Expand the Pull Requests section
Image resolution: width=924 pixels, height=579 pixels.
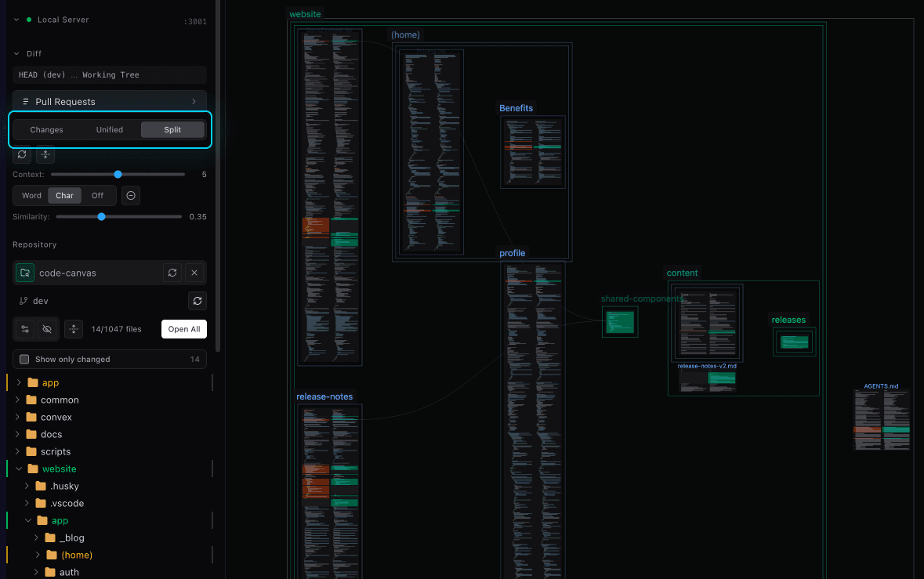click(110, 102)
